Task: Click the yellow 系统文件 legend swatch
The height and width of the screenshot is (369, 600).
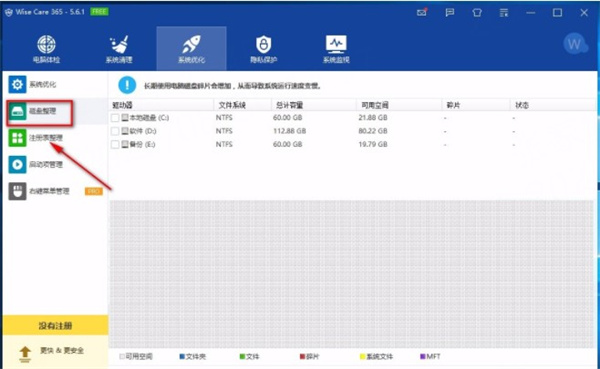Action: tap(362, 357)
